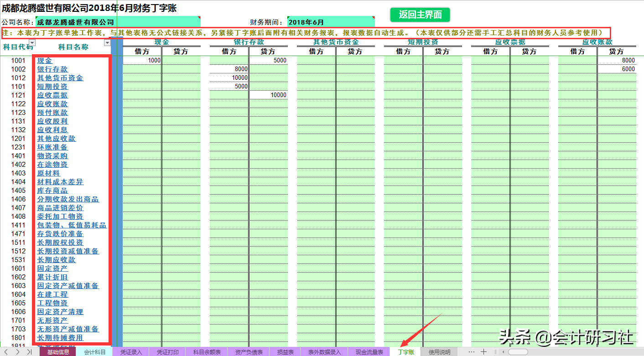The image size is (644, 356).
Task: Open the 应收账款 account hyperlink
Action: click(x=52, y=103)
